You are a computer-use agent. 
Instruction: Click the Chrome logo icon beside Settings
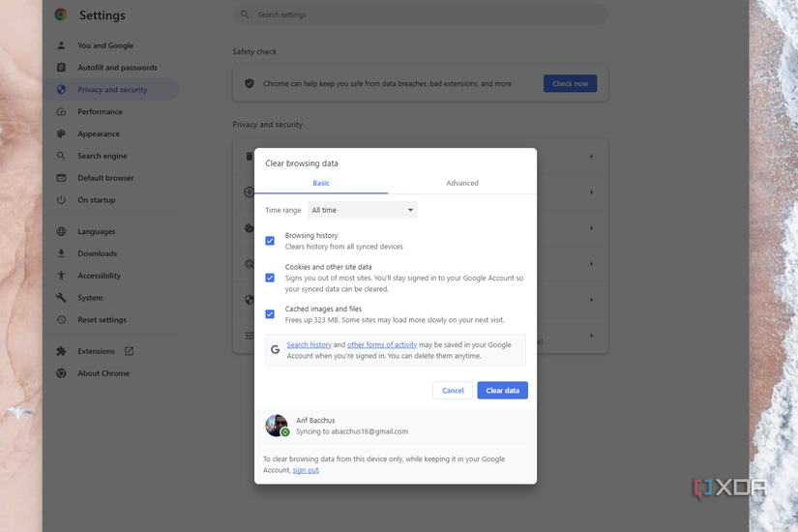[x=61, y=15]
